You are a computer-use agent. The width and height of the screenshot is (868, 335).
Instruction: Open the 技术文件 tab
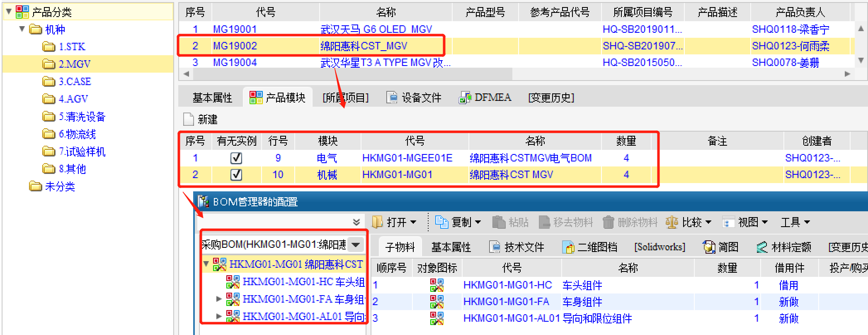[x=516, y=247]
